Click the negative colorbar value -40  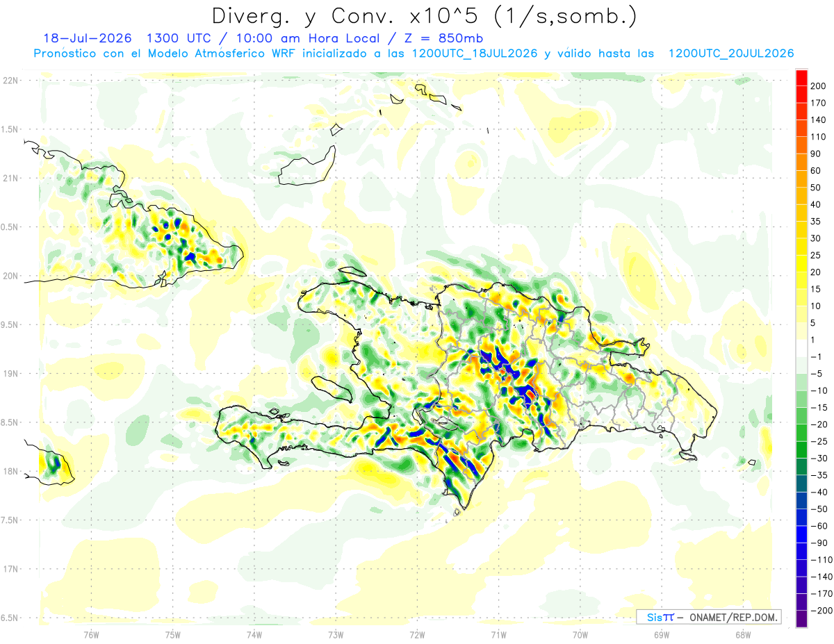click(818, 492)
